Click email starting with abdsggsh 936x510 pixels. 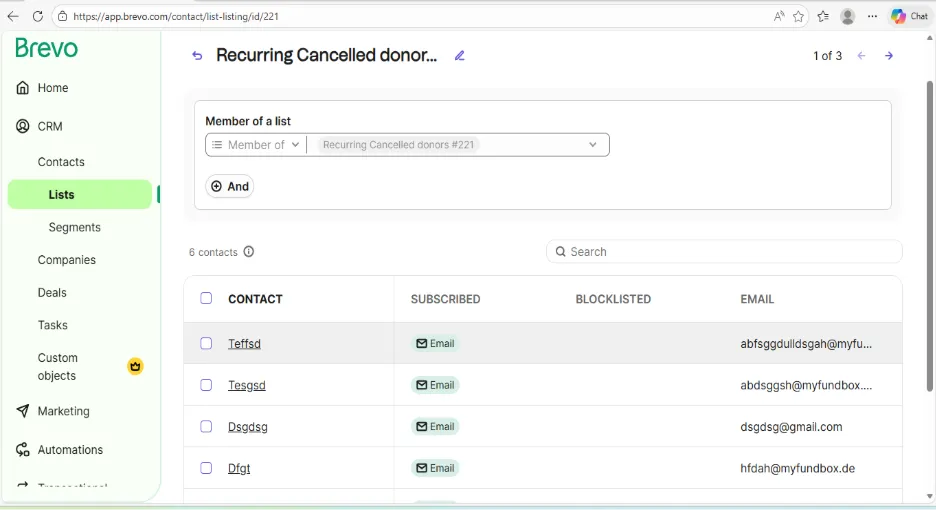point(806,385)
